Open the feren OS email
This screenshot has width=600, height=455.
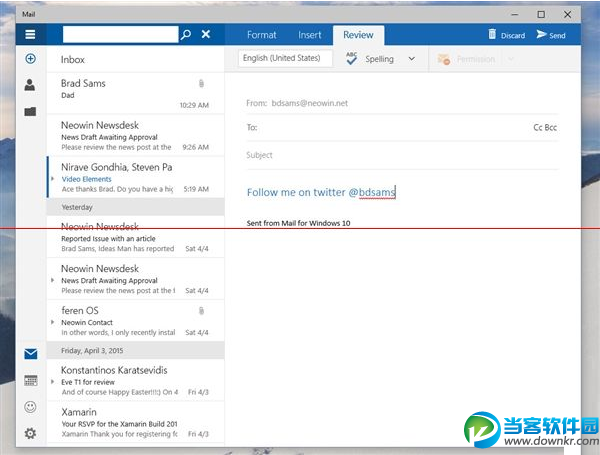click(x=135, y=320)
